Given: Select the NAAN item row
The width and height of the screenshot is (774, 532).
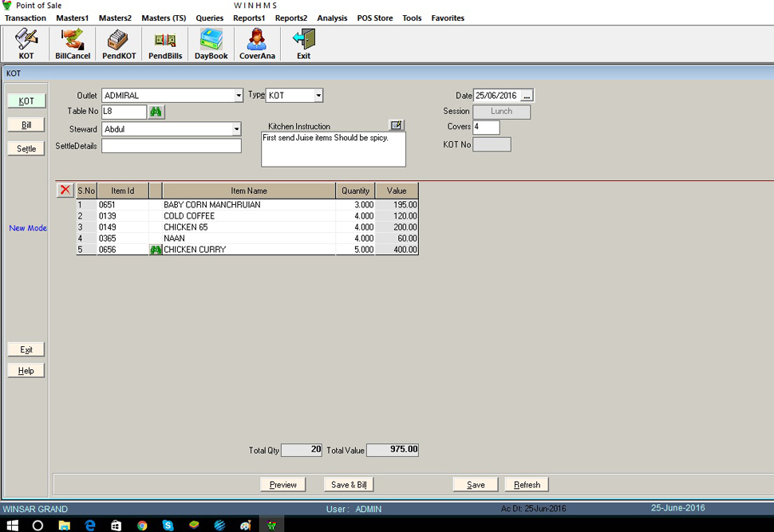Looking at the screenshot, I should [247, 238].
